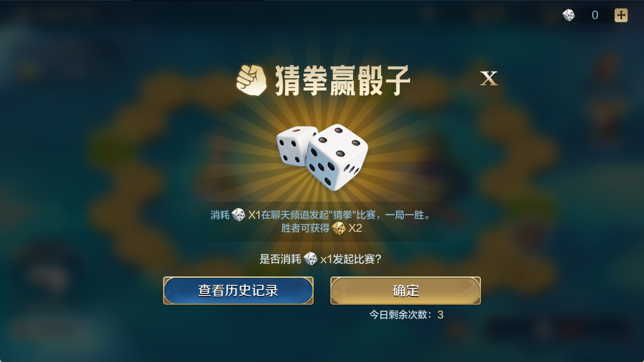The width and height of the screenshot is (644, 362).
Task: Click the 猜拳赢骰子 title text
Action: click(x=343, y=81)
